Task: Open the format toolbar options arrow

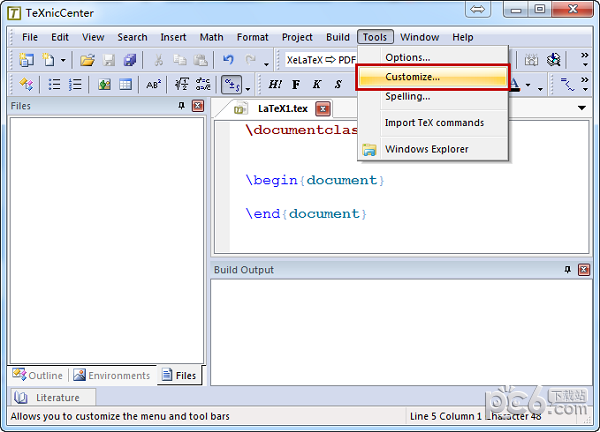Action: pyautogui.click(x=540, y=89)
